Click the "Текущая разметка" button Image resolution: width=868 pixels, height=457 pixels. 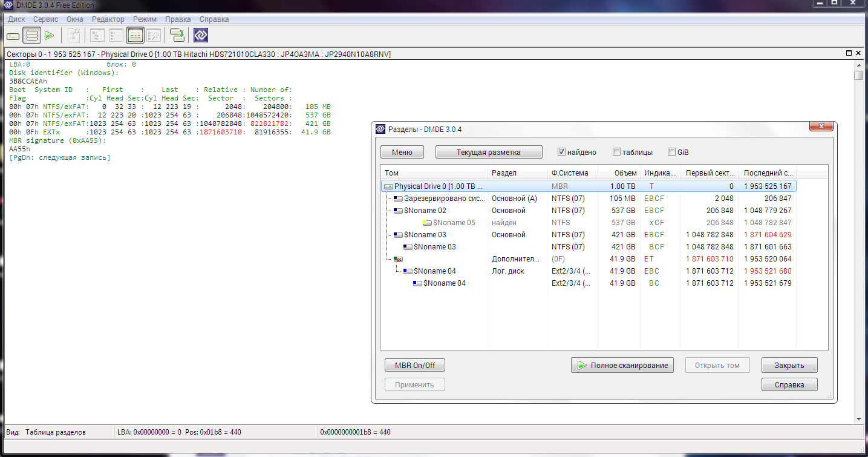pos(488,152)
